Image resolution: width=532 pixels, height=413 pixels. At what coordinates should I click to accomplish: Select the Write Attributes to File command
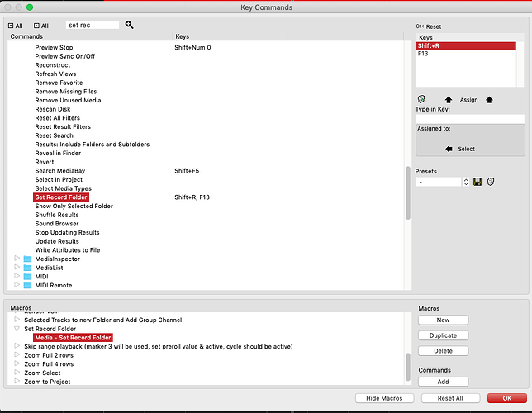pyautogui.click(x=68, y=250)
